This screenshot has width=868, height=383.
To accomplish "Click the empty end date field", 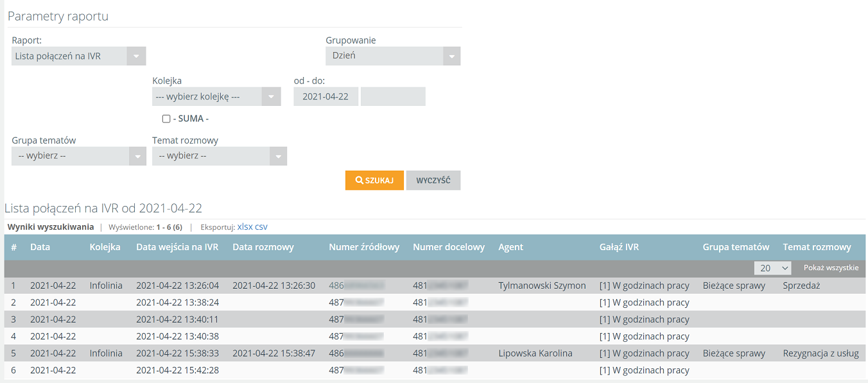I will pyautogui.click(x=393, y=97).
